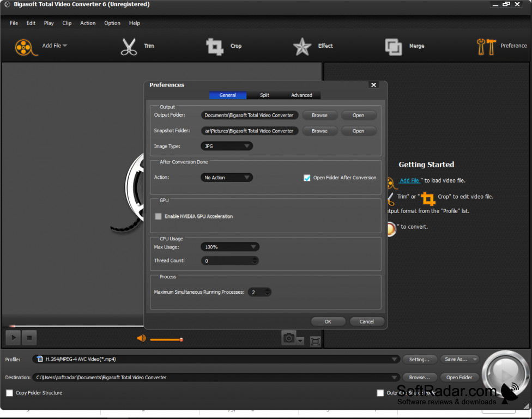The image size is (532, 419).
Task: Click the Open Folder button
Action: [x=459, y=377]
